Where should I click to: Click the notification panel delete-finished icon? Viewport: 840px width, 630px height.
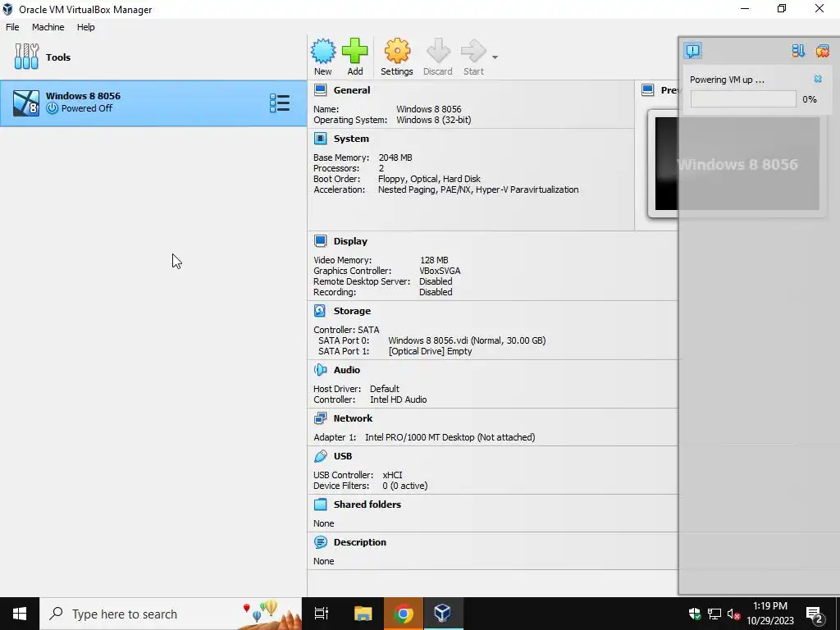822,51
